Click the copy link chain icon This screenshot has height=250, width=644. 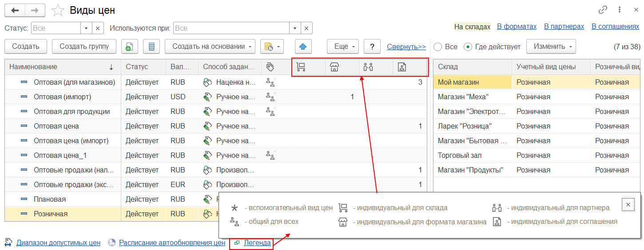click(x=603, y=10)
